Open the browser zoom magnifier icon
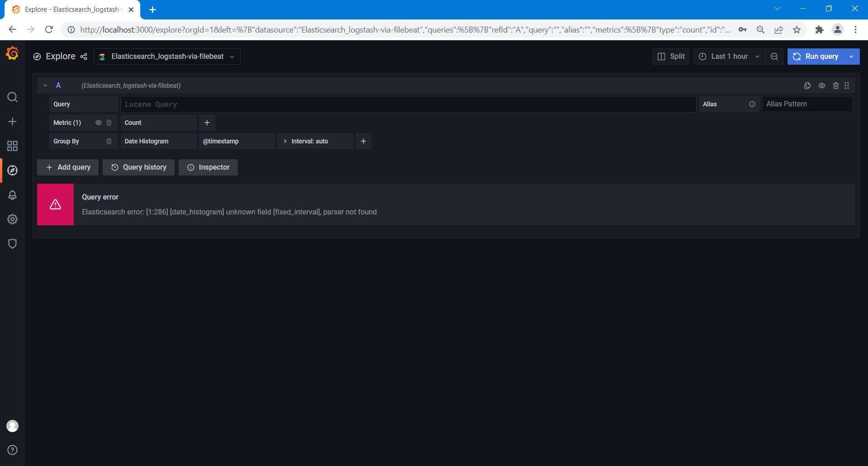This screenshot has height=466, width=868. (x=761, y=30)
